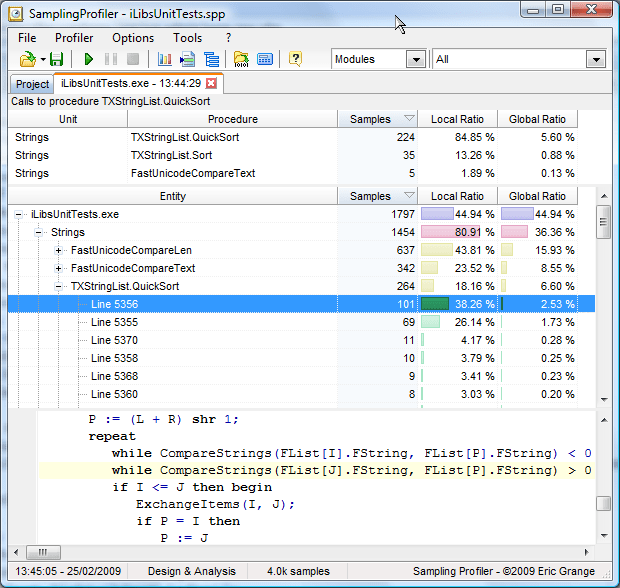The width and height of the screenshot is (620, 588).
Task: Click the tree hierarchy view icon
Action: pos(212,59)
